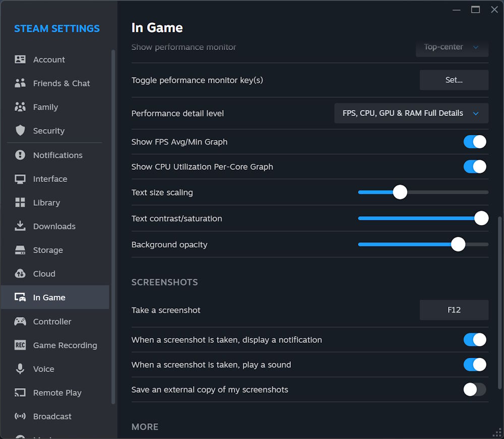Click the F12 screenshot key button
This screenshot has height=439, width=504.
point(453,310)
